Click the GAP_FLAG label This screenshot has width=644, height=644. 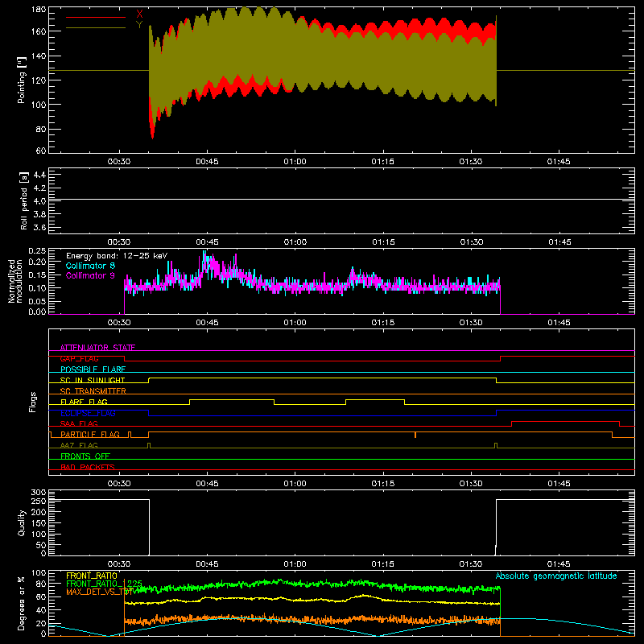point(79,358)
